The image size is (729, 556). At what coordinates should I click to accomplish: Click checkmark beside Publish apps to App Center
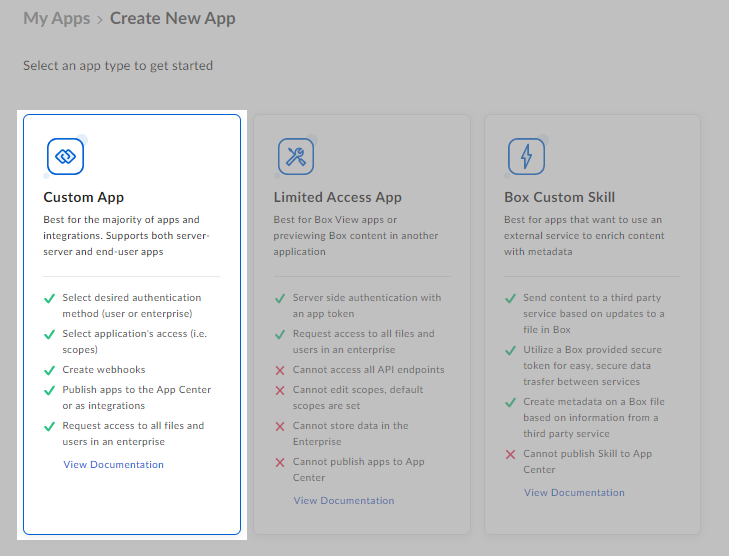pyautogui.click(x=49, y=390)
